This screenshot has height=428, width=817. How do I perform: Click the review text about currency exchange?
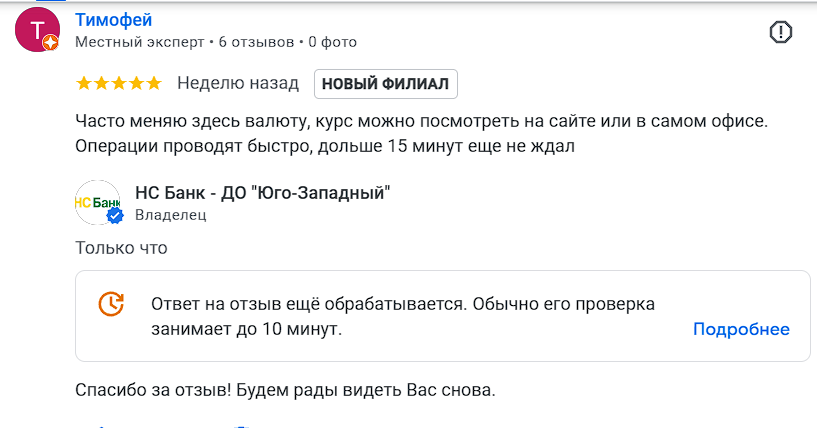pyautogui.click(x=420, y=134)
